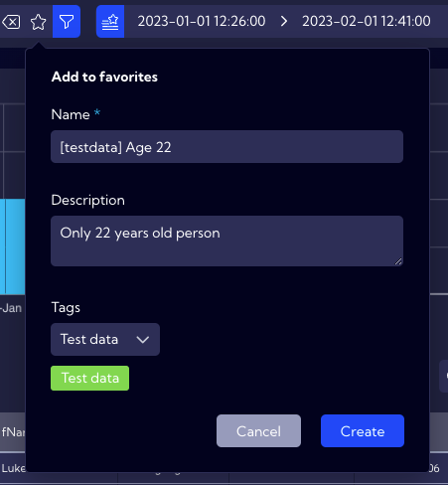The width and height of the screenshot is (448, 485).
Task: Click the Tags dropdown chevron arrow
Action: [143, 340]
